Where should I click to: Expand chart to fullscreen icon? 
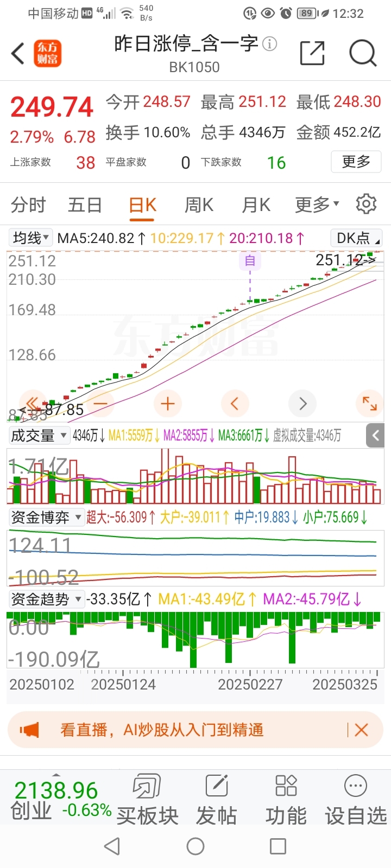pos(370,404)
